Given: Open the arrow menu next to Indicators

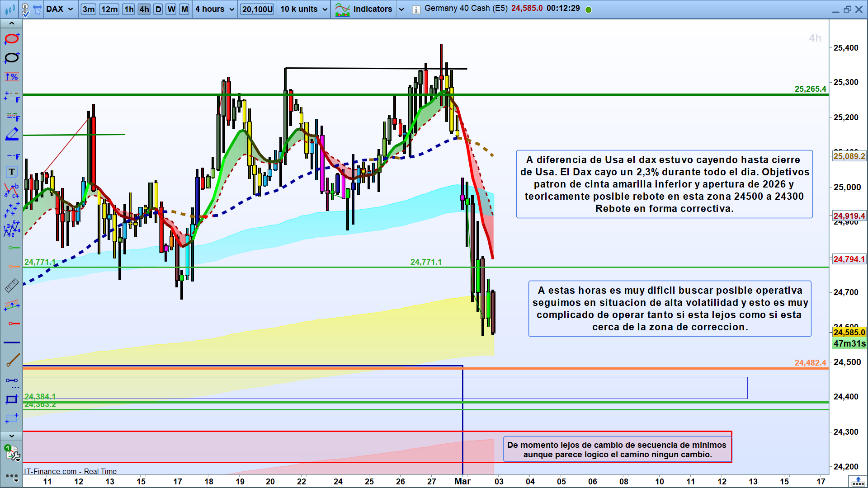Looking at the screenshot, I should pos(401,9).
